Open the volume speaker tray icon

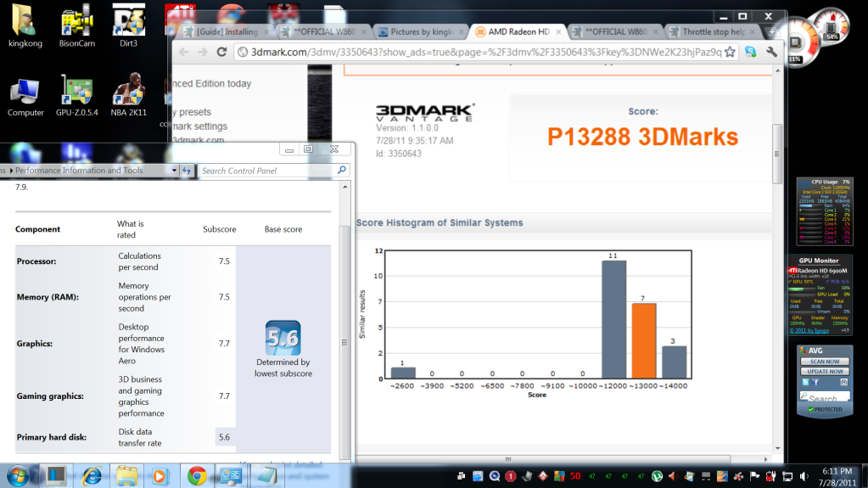[804, 476]
